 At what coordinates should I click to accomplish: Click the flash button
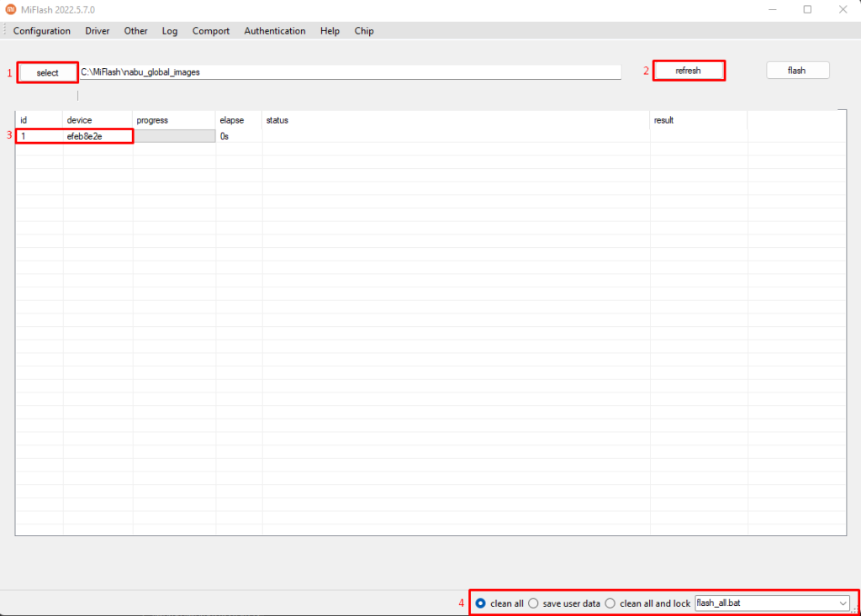pyautogui.click(x=797, y=71)
